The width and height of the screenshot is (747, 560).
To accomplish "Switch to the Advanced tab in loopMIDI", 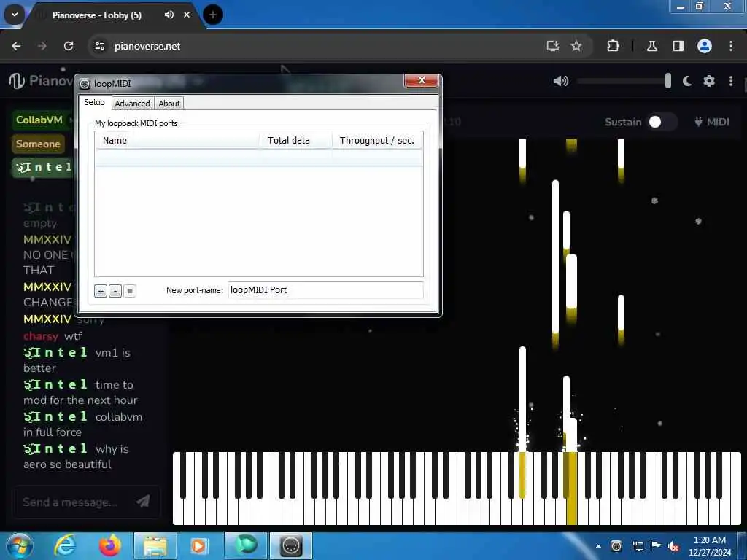I will click(132, 104).
